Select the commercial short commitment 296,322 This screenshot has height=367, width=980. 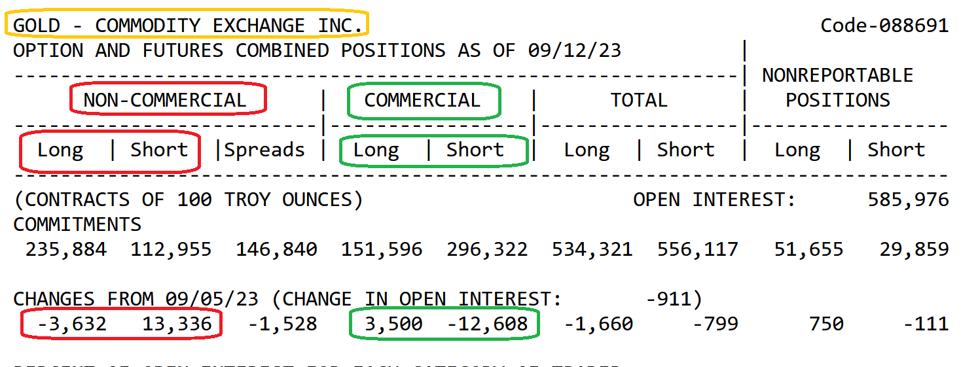487,249
